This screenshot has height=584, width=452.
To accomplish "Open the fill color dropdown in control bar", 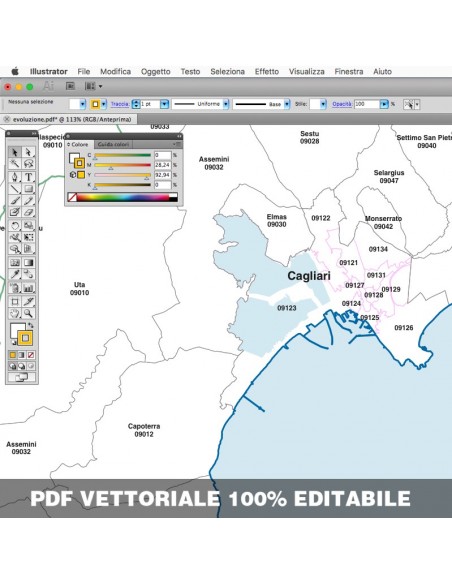I will point(83,104).
